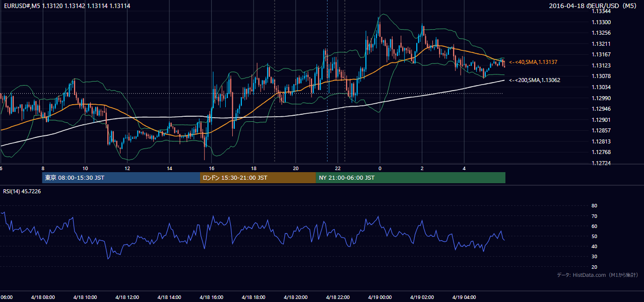Screen dimensions: 644x302
Task: Click hour marker 14 below the price chart
Action: pyautogui.click(x=169, y=168)
